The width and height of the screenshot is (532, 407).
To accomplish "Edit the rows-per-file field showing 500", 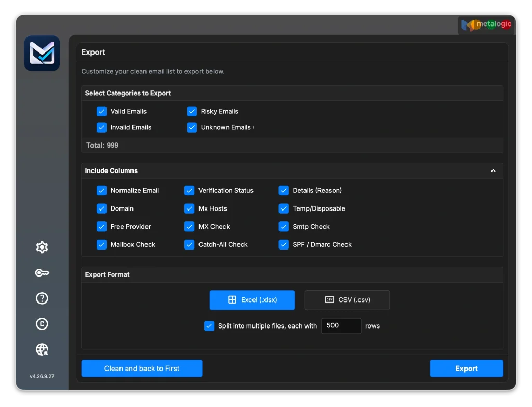I will click(x=341, y=326).
